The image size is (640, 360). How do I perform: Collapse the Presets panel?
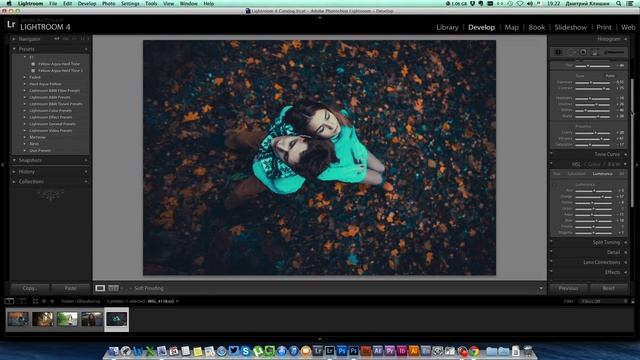coord(14,49)
